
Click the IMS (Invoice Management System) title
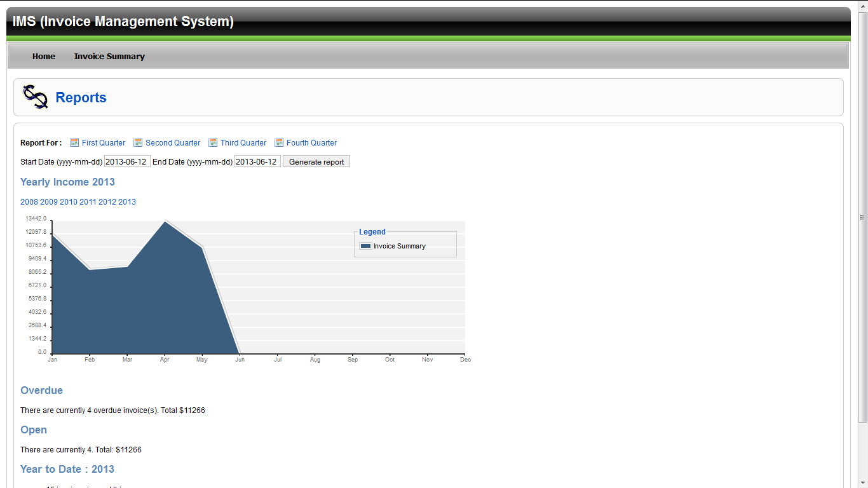pyautogui.click(x=123, y=22)
